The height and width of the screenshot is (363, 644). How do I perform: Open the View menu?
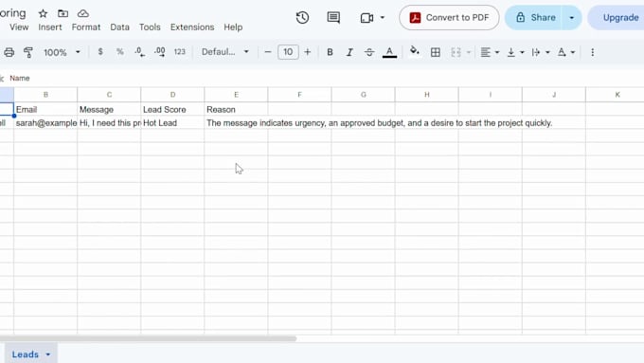pyautogui.click(x=19, y=27)
